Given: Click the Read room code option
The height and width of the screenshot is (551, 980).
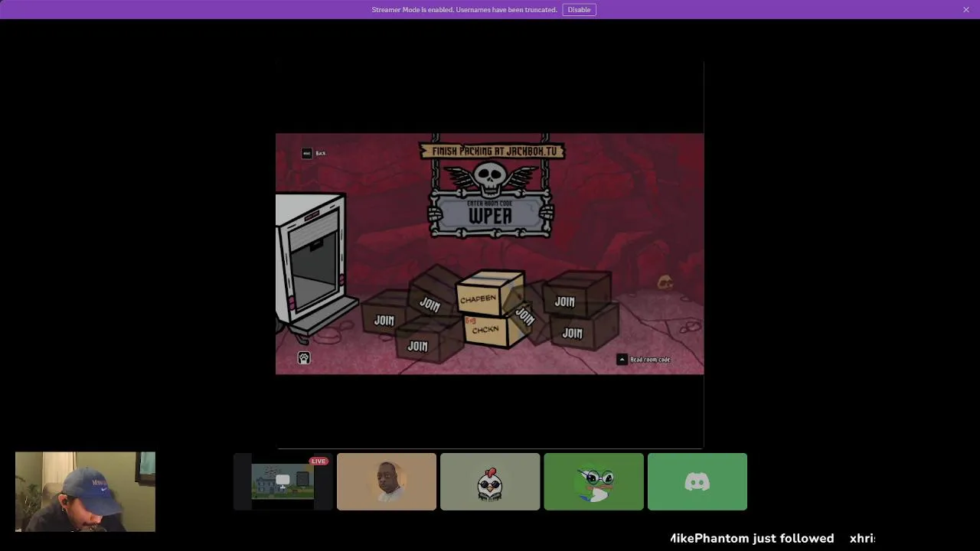Looking at the screenshot, I should 644,360.
